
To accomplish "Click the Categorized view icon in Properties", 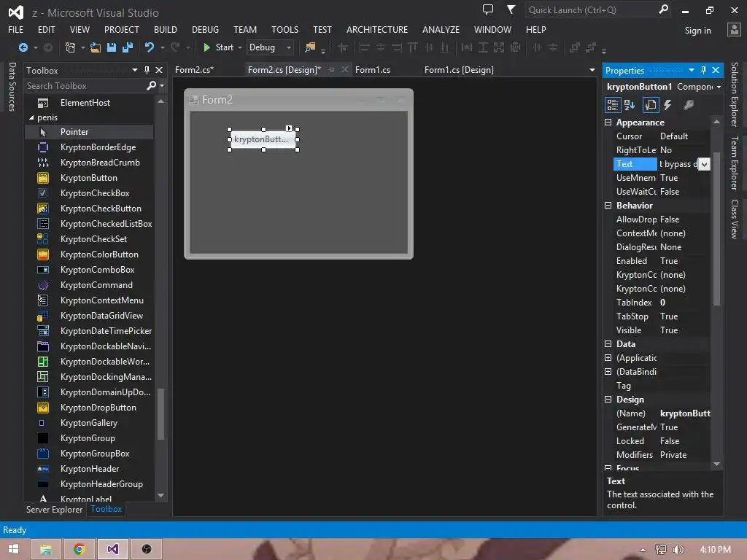I will pyautogui.click(x=613, y=105).
